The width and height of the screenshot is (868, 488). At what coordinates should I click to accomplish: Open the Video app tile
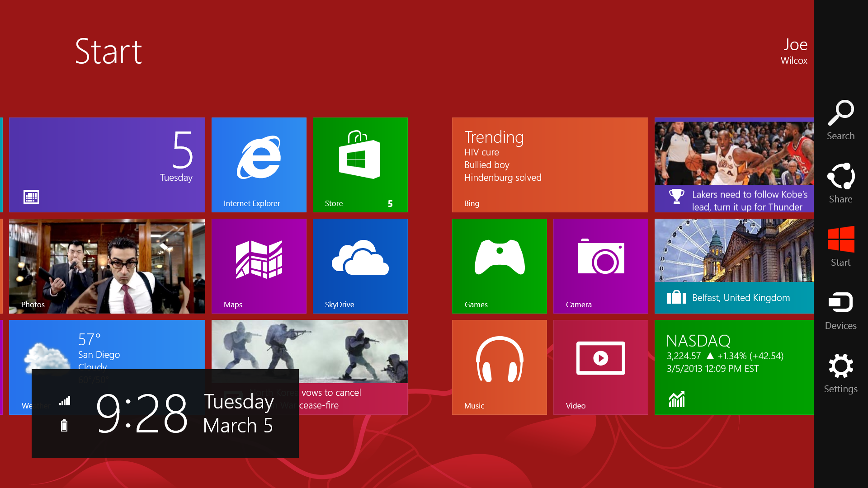[600, 367]
